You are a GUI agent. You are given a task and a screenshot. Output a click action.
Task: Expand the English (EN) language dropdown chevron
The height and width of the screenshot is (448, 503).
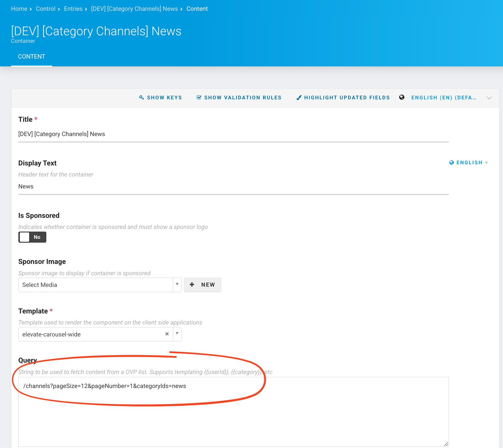(489, 98)
